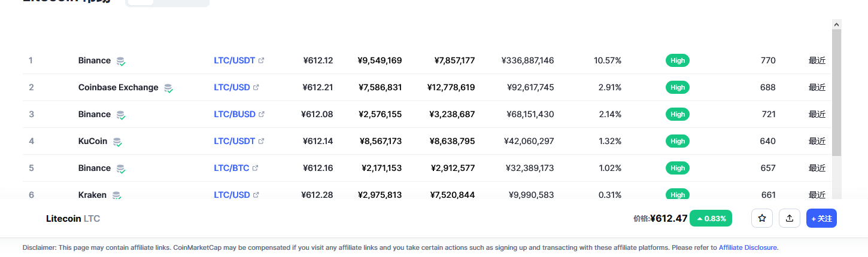Click the reserves icon beside KuCoin
The image size is (868, 257).
[x=117, y=142]
